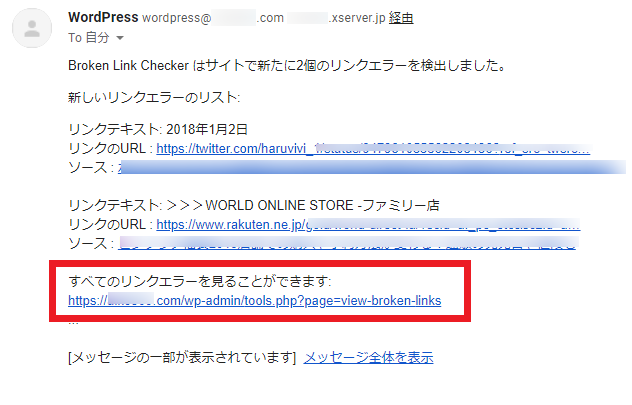This screenshot has height=405, width=632.
Task: Click the WORLD ONLINE STORE link text line
Action: coord(254,206)
